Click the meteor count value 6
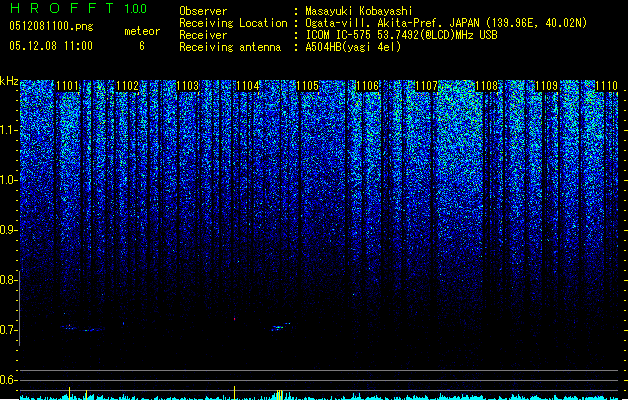 click(142, 46)
